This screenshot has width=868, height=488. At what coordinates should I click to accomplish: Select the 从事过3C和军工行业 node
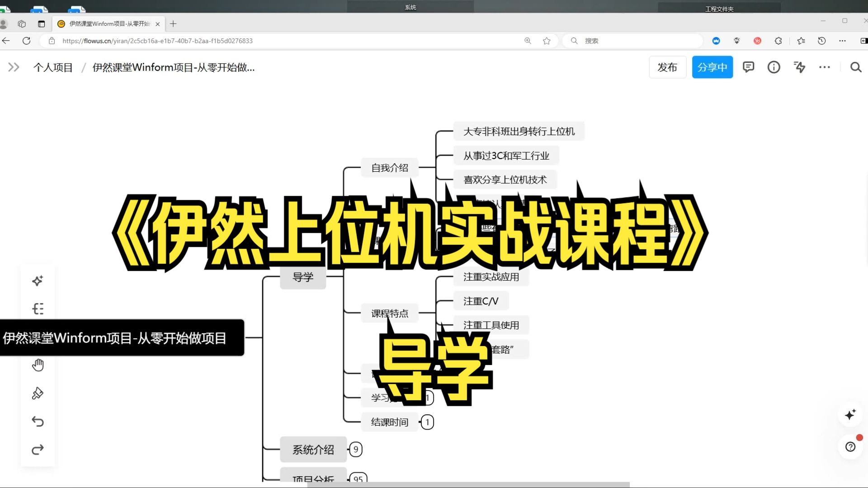click(x=506, y=156)
